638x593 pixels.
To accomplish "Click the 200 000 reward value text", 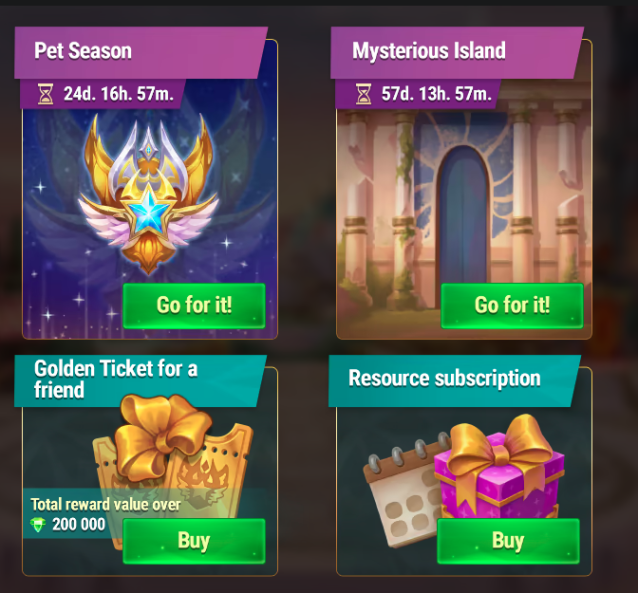I will pyautogui.click(x=79, y=524).
